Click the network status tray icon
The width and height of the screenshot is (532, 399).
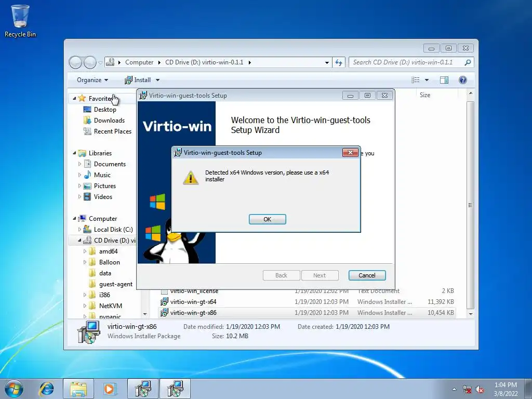click(x=467, y=390)
